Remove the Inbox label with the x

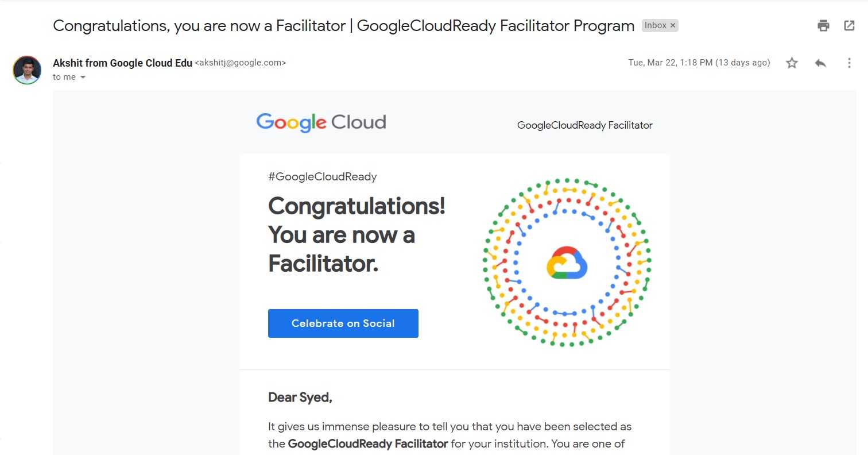point(673,26)
